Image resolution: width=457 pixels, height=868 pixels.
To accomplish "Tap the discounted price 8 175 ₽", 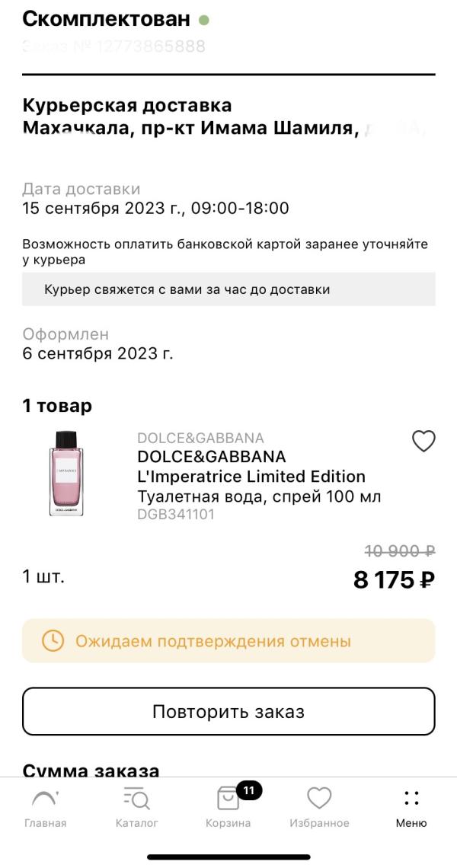I will point(394,580).
